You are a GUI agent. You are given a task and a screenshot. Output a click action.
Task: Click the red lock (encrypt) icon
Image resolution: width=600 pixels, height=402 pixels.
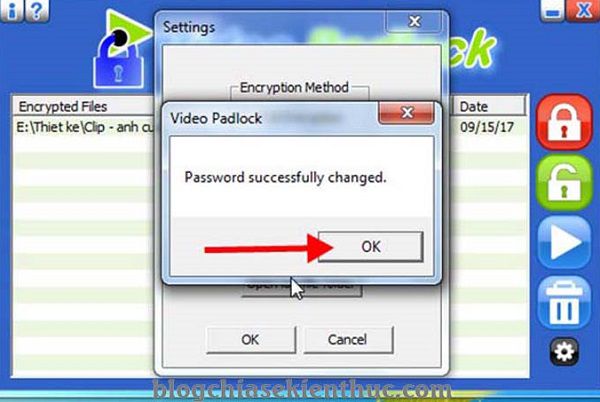(x=564, y=122)
